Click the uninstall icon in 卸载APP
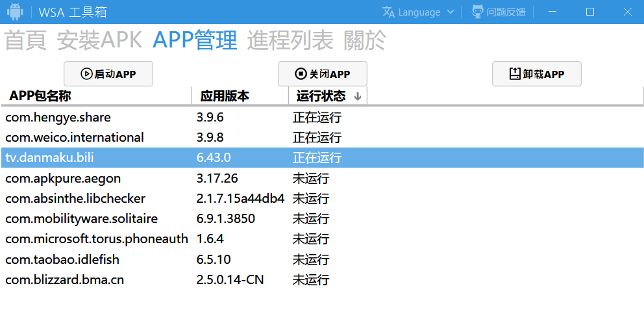This screenshot has width=644, height=323. (x=515, y=74)
